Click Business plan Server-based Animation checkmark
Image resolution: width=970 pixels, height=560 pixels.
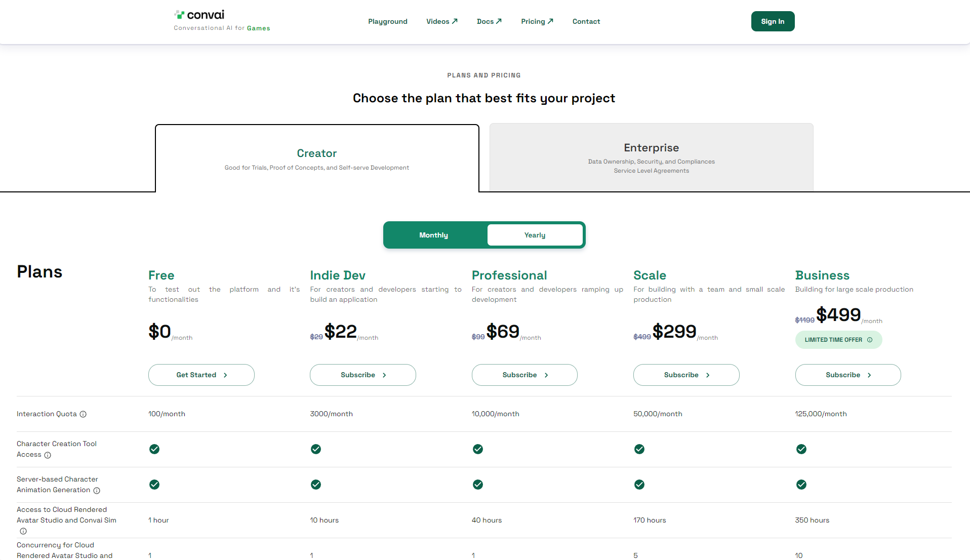(801, 485)
